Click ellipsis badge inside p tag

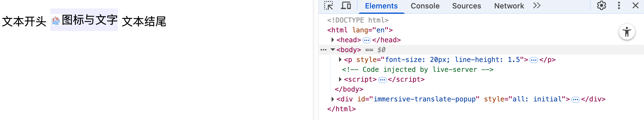(534, 60)
